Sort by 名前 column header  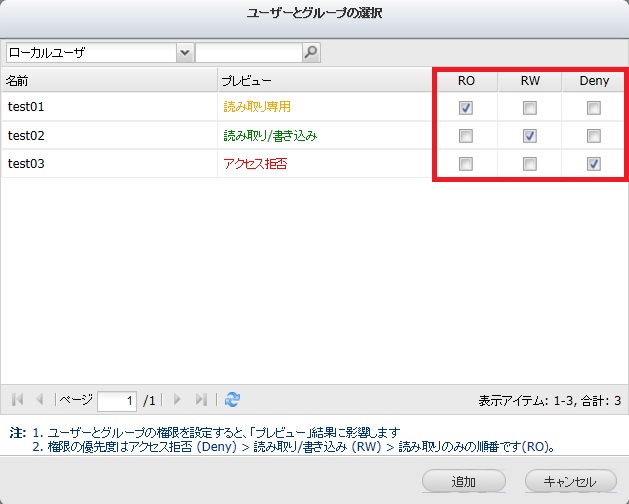108,80
